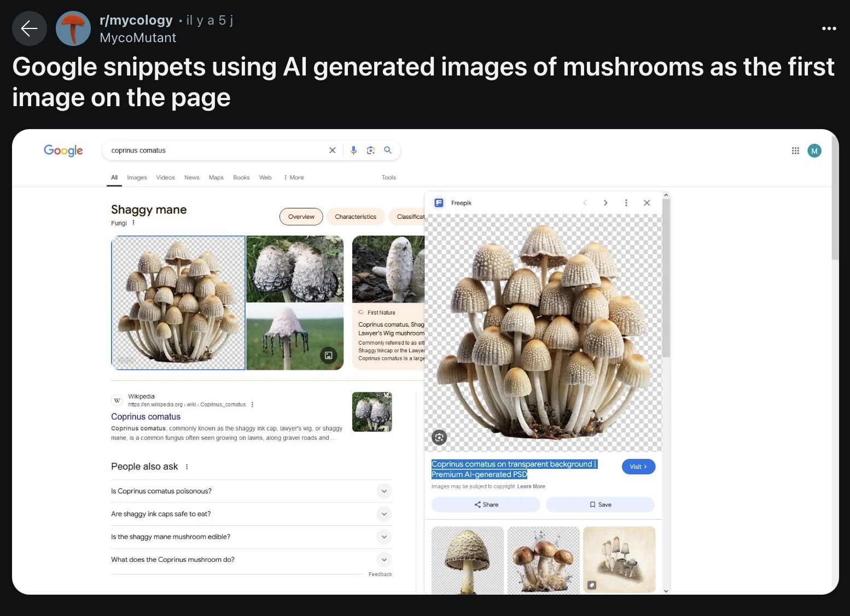The image size is (850, 616).
Task: Click the First Nature source label
Action: point(381,313)
